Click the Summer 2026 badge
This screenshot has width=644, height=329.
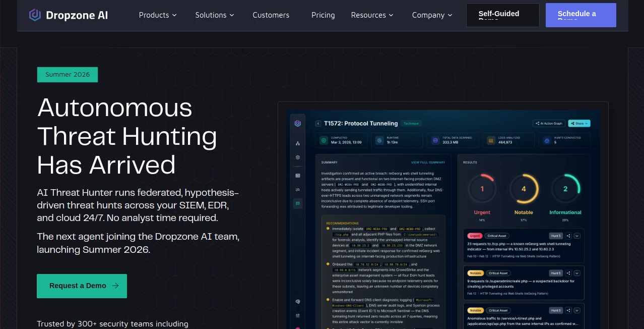coord(68,75)
